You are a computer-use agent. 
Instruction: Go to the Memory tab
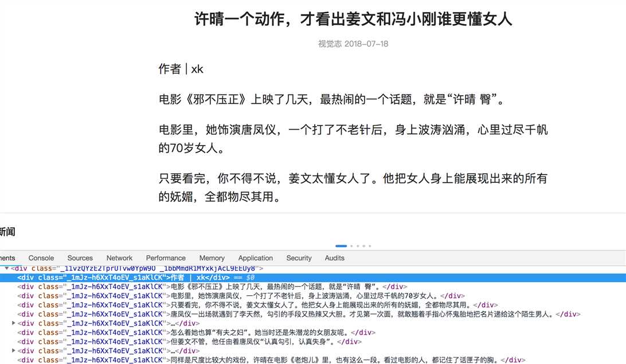point(212,258)
